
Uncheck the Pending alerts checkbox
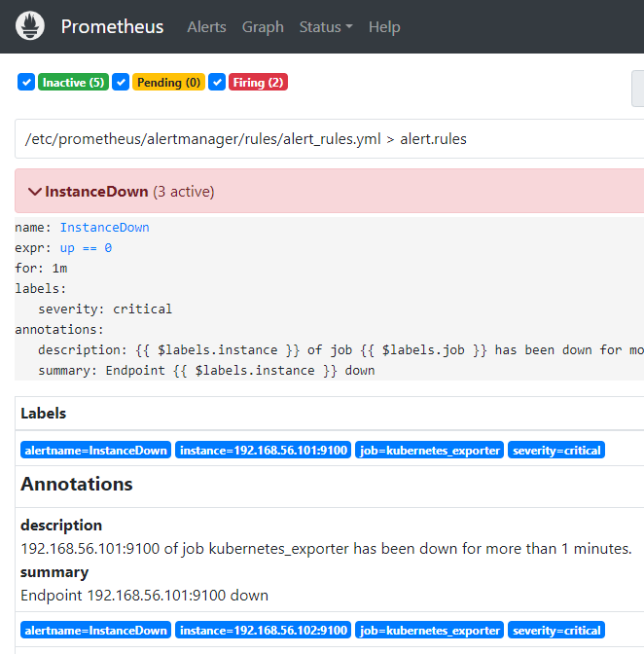click(x=121, y=82)
